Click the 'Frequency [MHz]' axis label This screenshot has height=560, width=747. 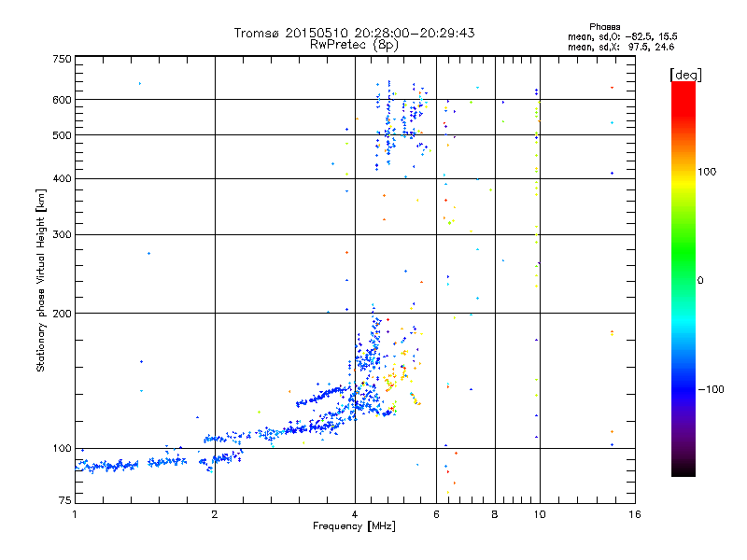click(354, 526)
